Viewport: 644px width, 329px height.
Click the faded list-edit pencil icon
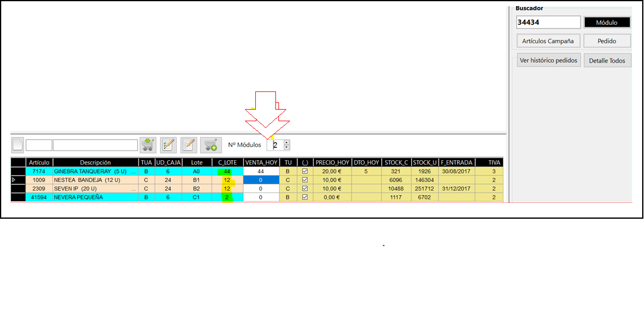(x=189, y=145)
